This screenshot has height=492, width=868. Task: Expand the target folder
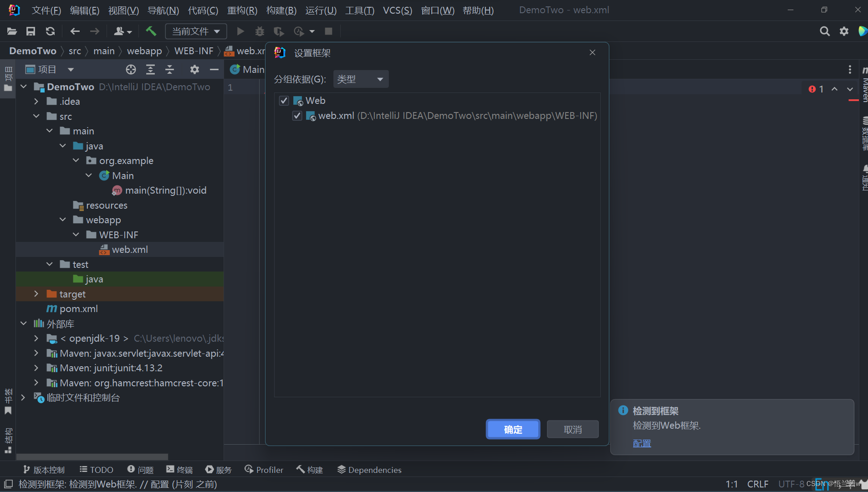coord(36,294)
